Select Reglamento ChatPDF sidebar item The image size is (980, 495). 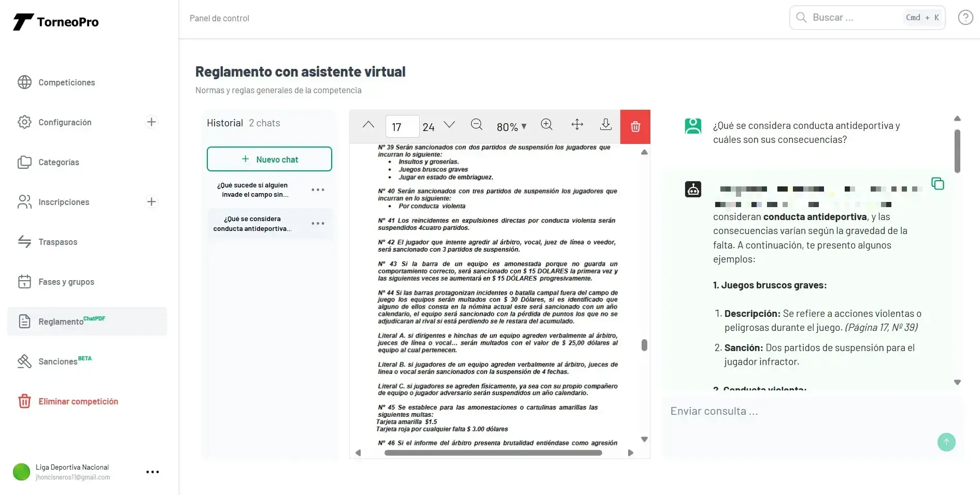87,321
